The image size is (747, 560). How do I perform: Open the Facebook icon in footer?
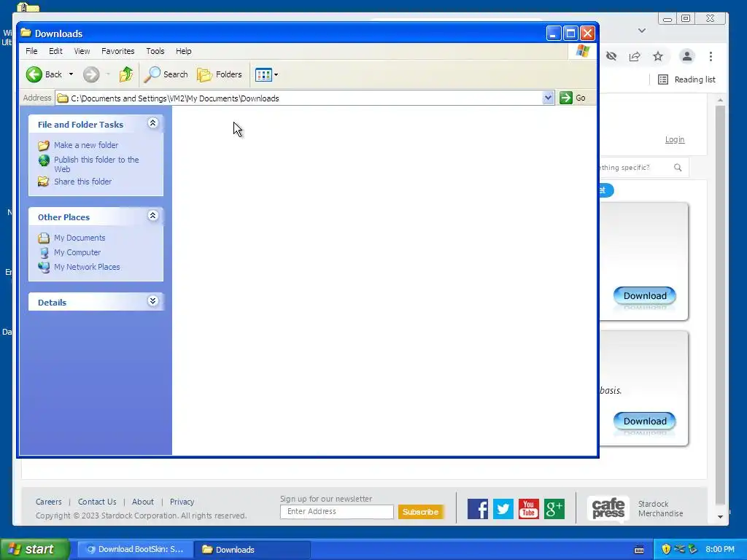click(x=478, y=509)
